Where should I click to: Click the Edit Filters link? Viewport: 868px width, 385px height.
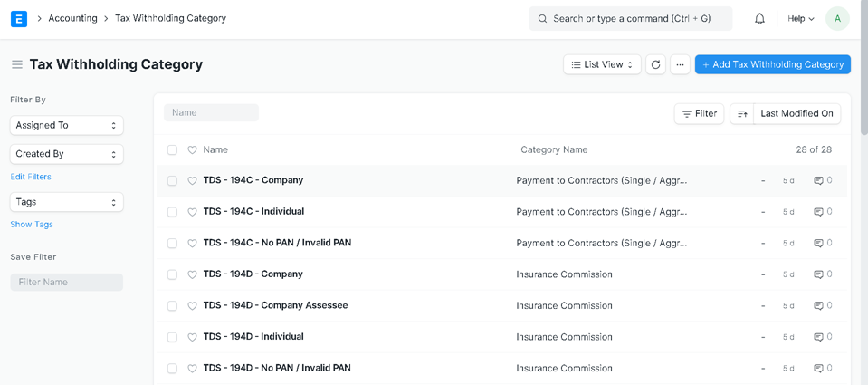[31, 177]
